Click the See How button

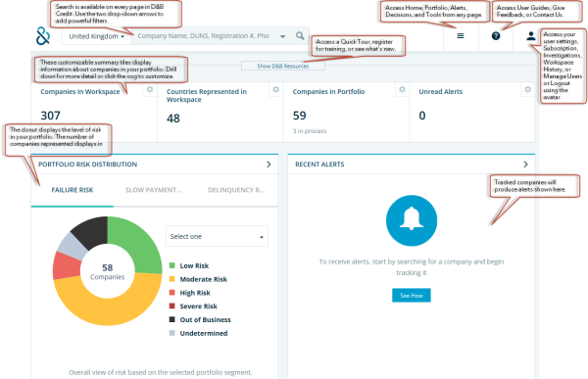412,296
